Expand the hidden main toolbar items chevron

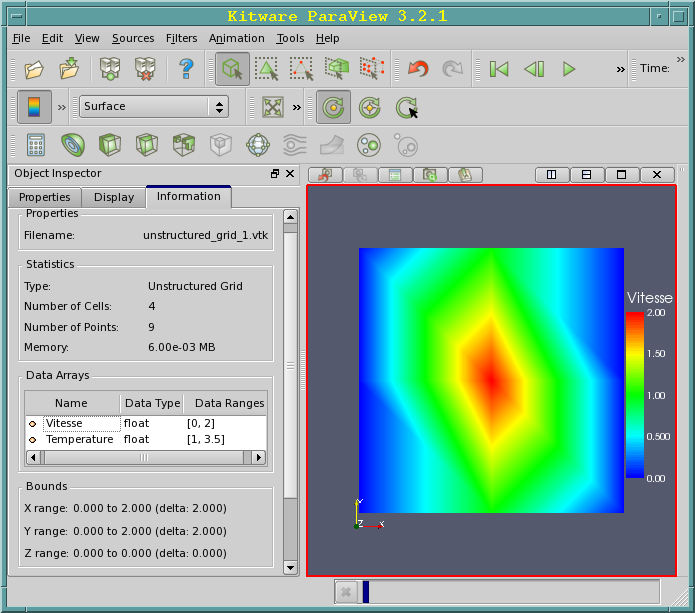(621, 69)
